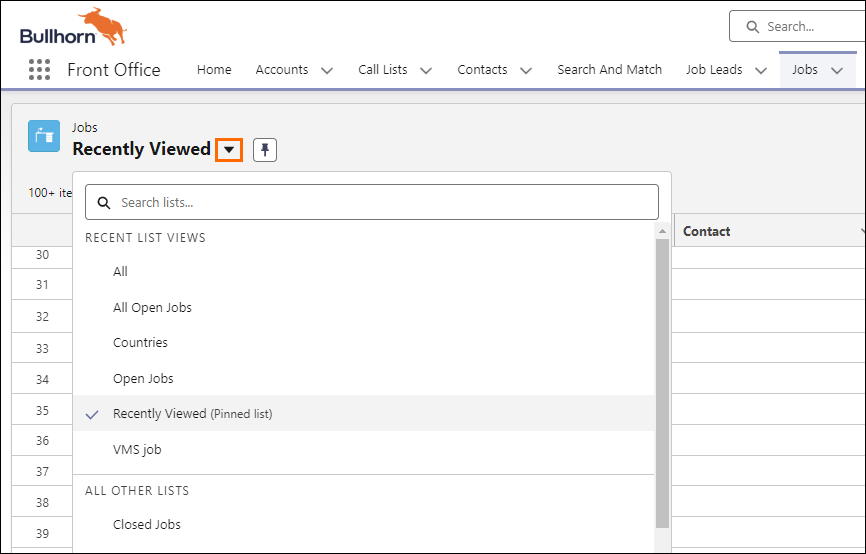
Task: Click the Jobs object icon
Action: [x=44, y=137]
